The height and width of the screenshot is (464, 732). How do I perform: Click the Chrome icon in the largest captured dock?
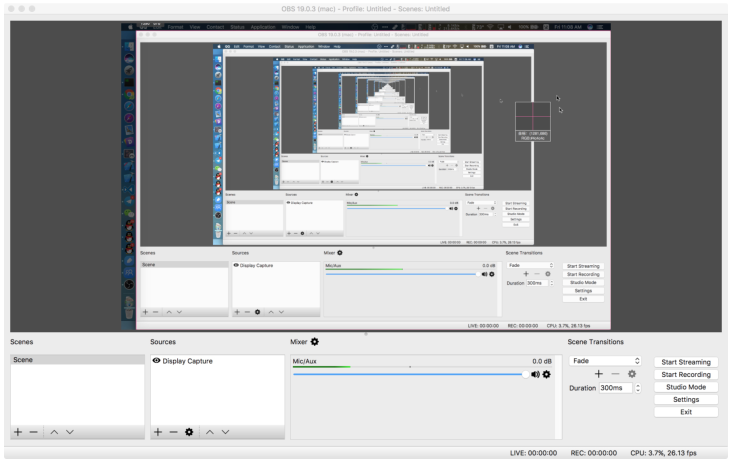coord(129,94)
